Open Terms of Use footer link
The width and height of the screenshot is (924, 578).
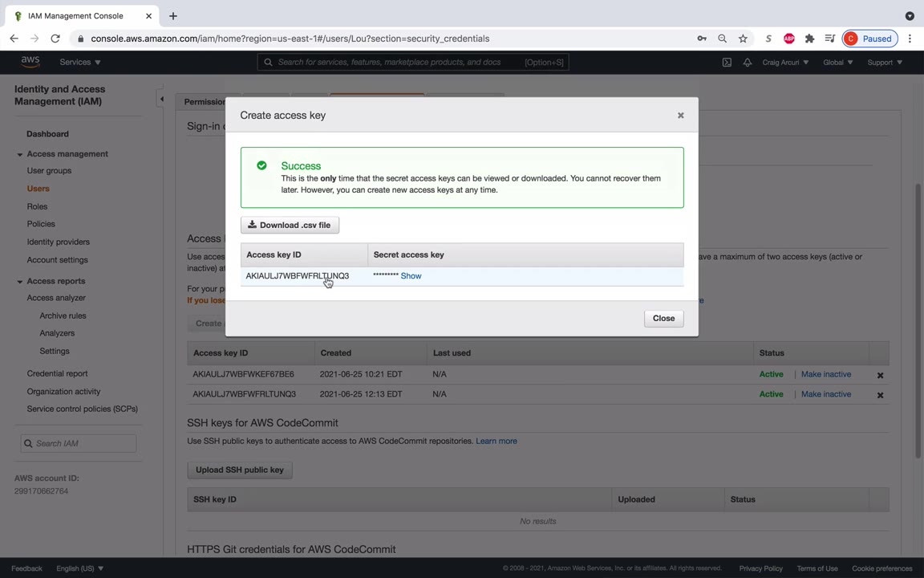[817, 568]
